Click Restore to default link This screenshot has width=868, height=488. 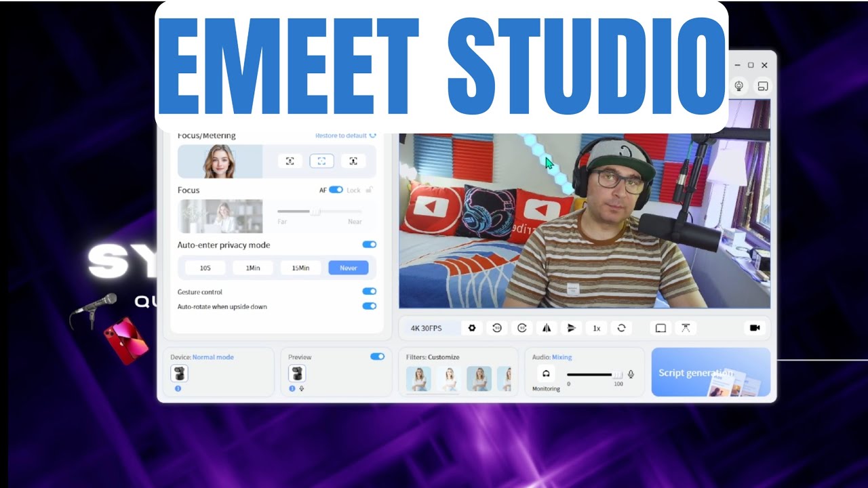346,136
